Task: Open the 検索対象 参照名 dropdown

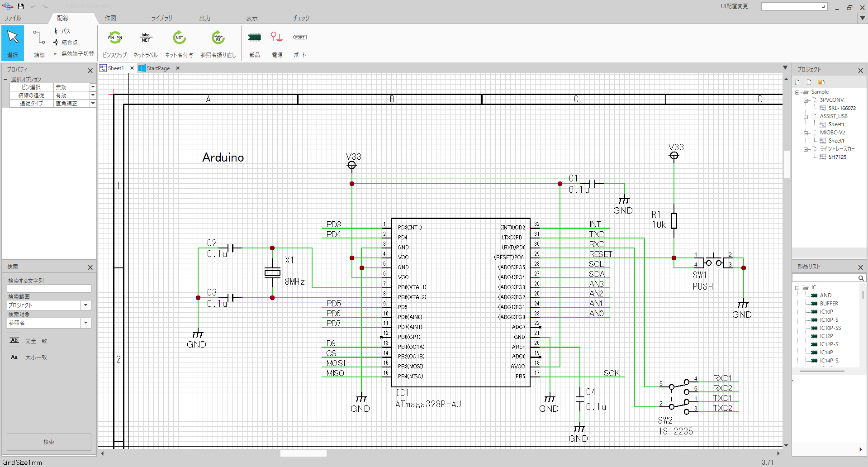Action: point(86,323)
